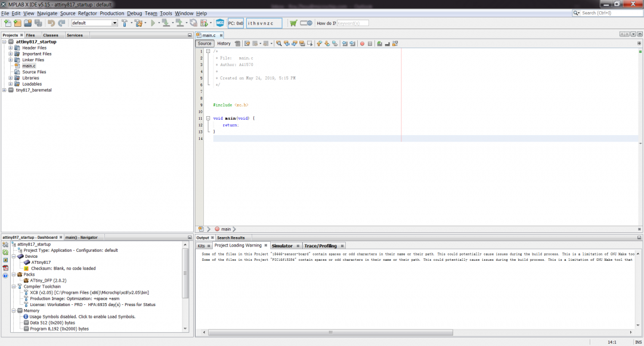Clean and build with the broom-hammer icon
This screenshot has height=346, width=644.
[138, 23]
